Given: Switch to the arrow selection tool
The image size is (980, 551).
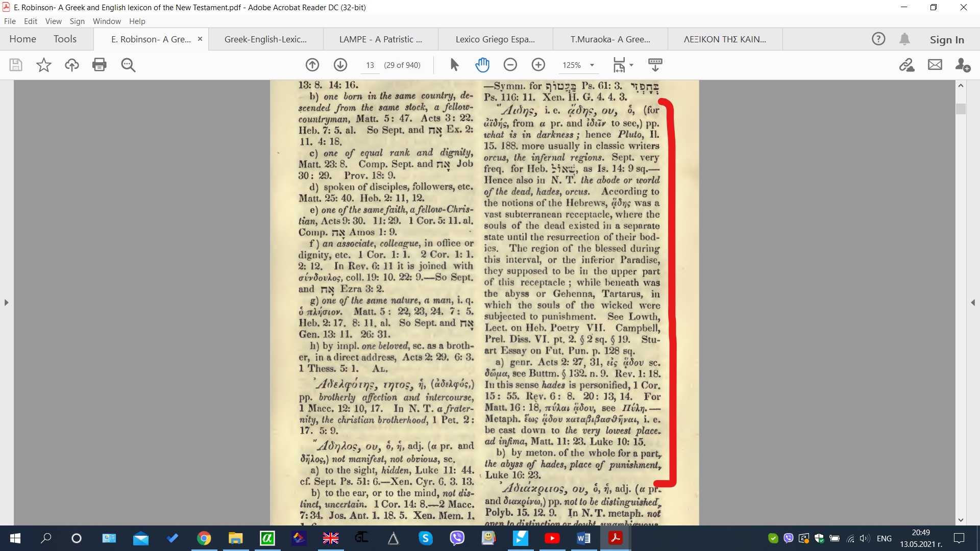Looking at the screenshot, I should click(x=454, y=65).
